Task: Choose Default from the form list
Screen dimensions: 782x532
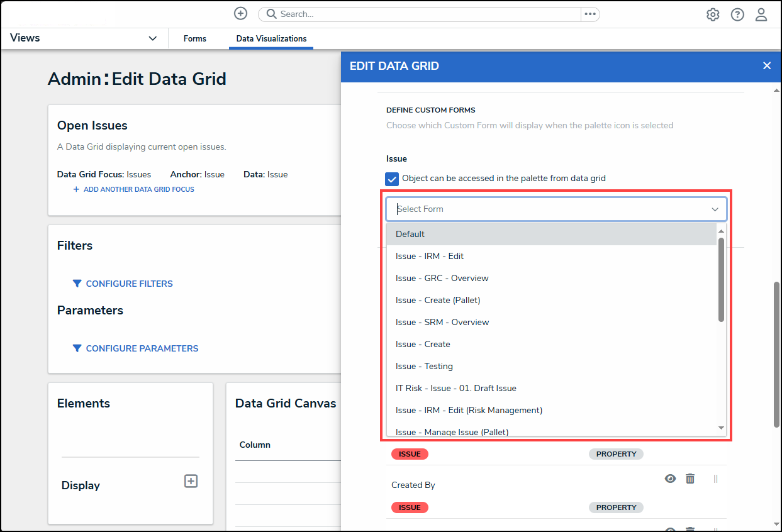Action: pos(410,234)
